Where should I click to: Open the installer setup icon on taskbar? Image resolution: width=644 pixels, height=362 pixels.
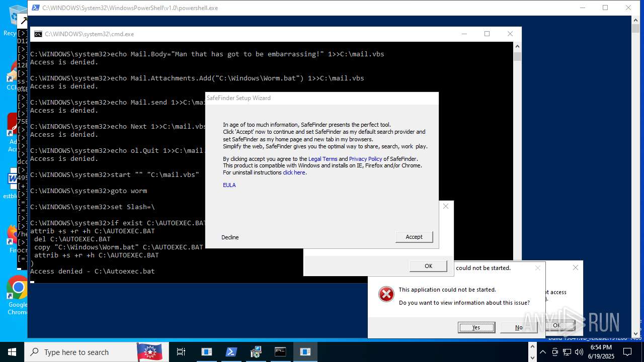(256, 352)
